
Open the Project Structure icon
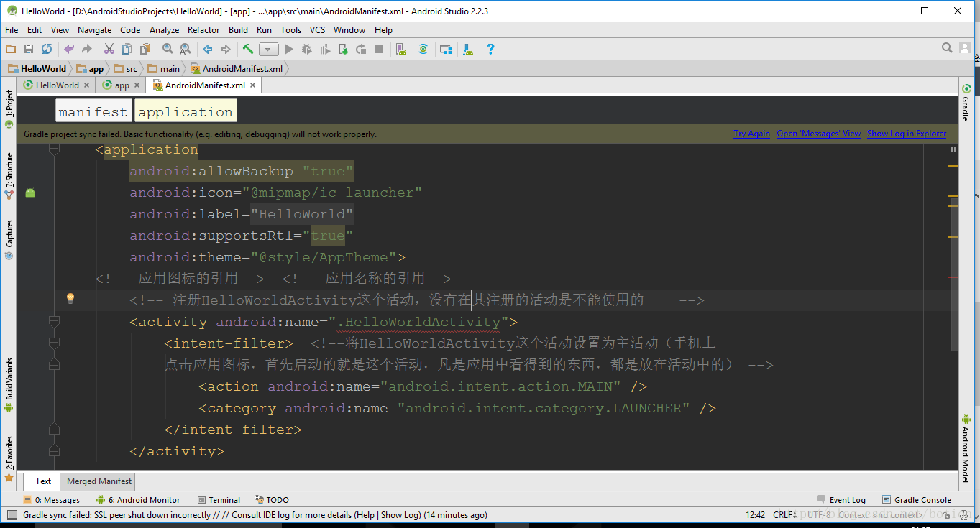click(446, 49)
